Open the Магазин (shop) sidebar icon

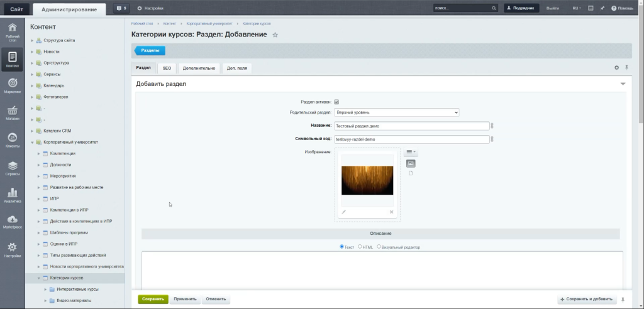coord(12,112)
